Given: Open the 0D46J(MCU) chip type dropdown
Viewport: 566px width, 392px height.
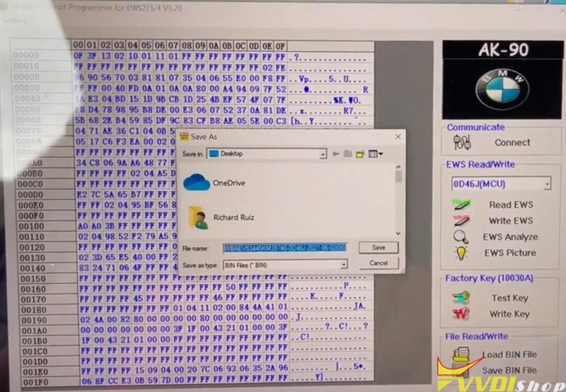Looking at the screenshot, I should point(547,184).
